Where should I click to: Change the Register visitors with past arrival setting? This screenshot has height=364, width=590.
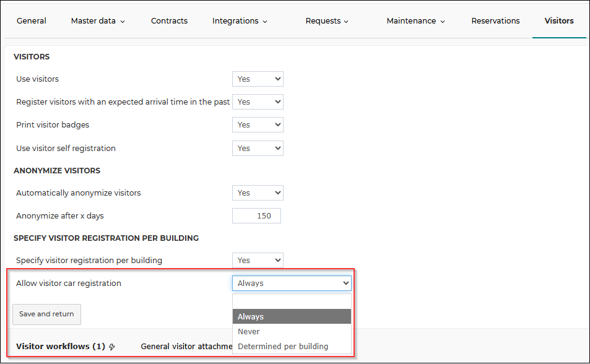[258, 102]
